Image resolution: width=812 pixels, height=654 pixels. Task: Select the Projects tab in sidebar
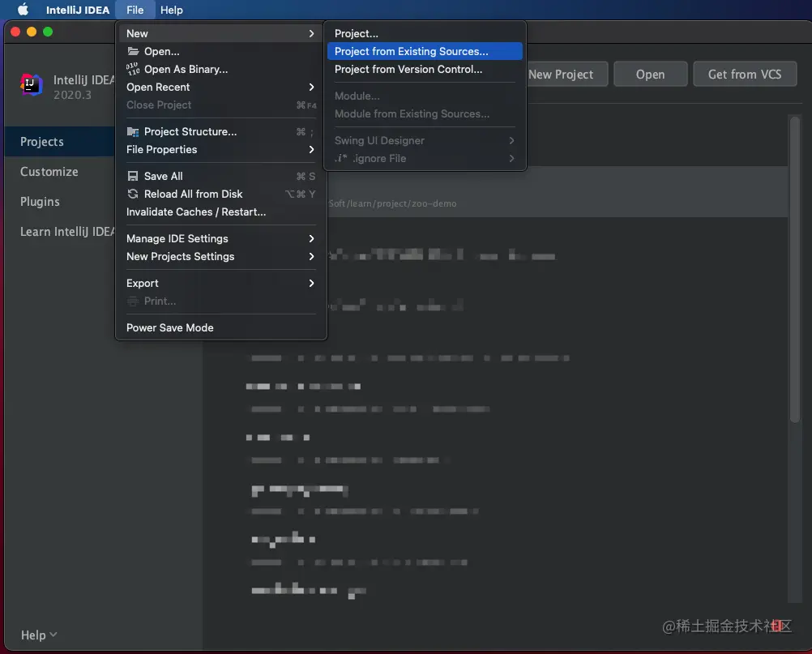pyautogui.click(x=59, y=141)
